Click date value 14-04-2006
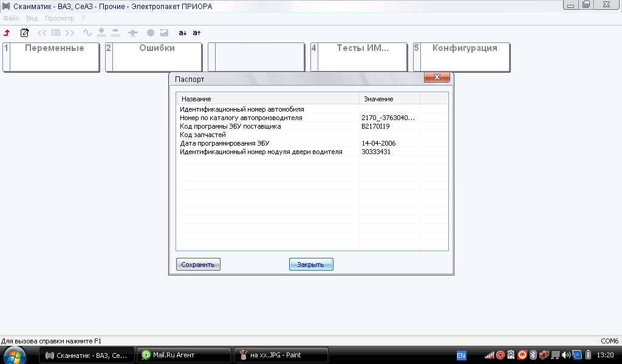Image resolution: width=622 pixels, height=364 pixels. click(x=378, y=143)
